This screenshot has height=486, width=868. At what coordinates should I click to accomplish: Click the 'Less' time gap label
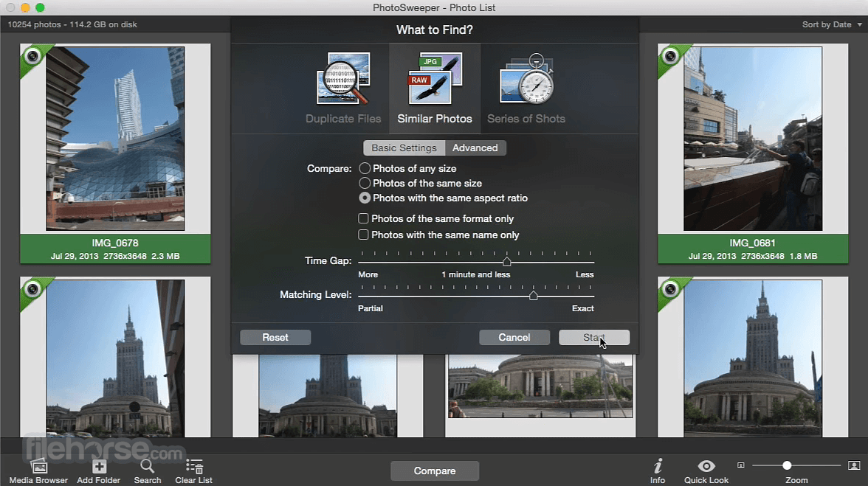point(585,274)
